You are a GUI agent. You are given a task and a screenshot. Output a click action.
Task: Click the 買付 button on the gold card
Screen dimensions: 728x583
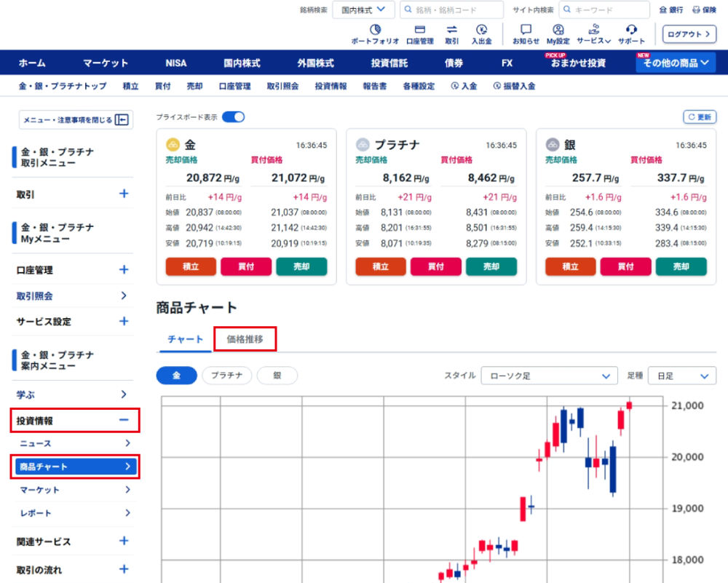click(x=246, y=266)
